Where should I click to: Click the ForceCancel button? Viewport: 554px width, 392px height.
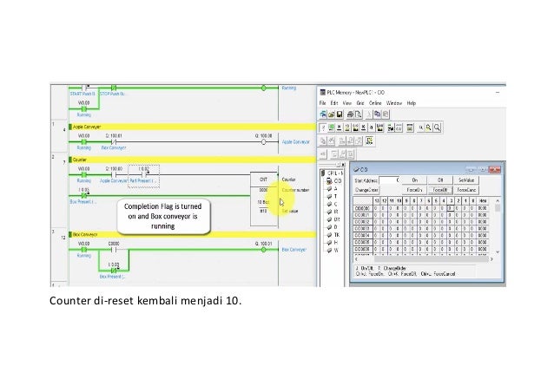coord(466,190)
